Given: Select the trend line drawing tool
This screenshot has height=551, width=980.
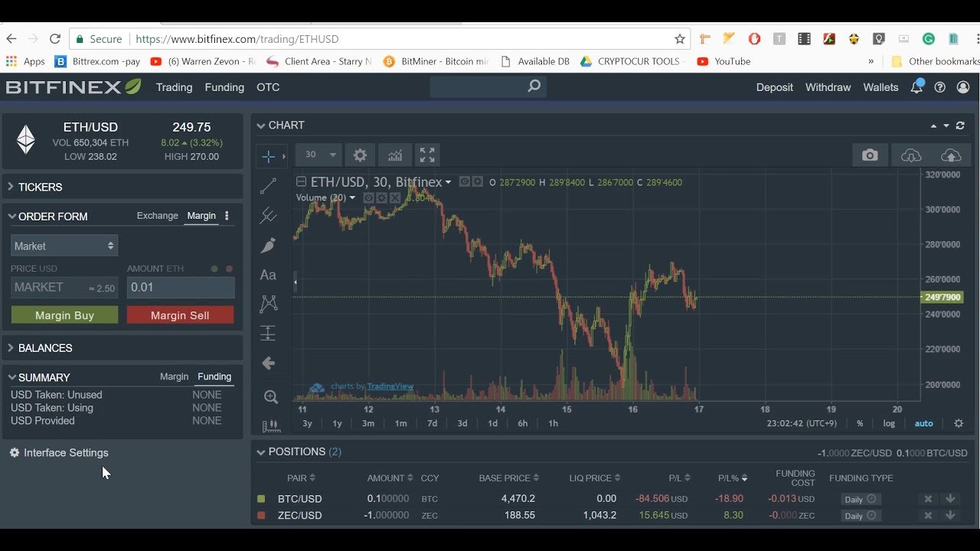Looking at the screenshot, I should pyautogui.click(x=268, y=186).
